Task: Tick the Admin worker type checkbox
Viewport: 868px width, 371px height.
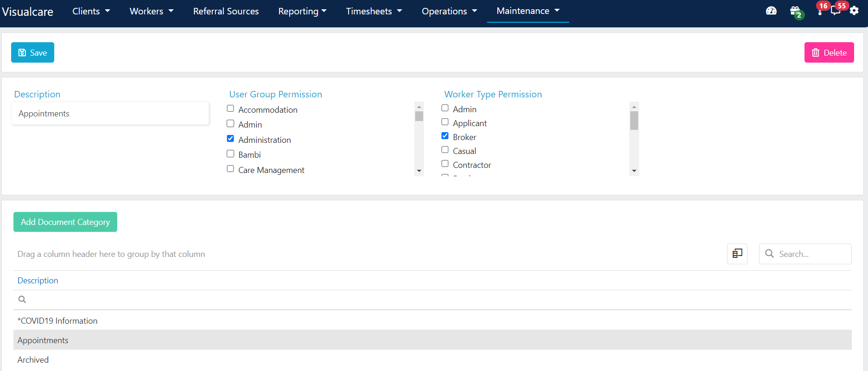Action: [x=445, y=108]
